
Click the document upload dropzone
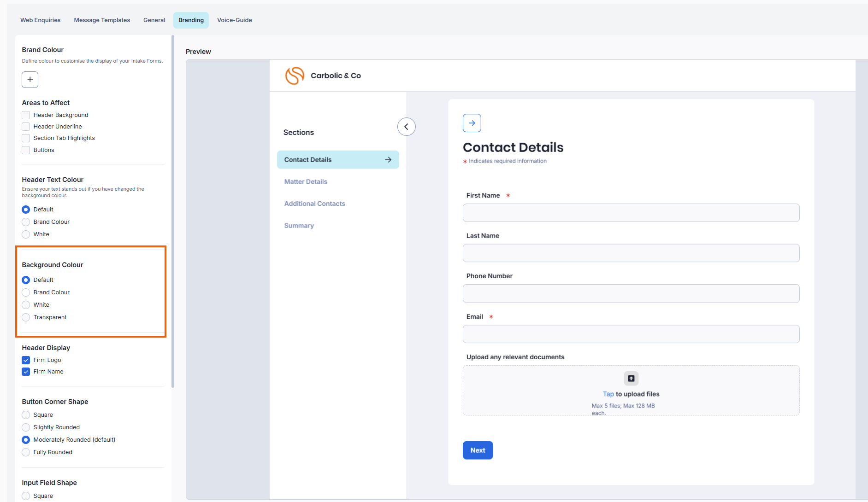coord(631,391)
